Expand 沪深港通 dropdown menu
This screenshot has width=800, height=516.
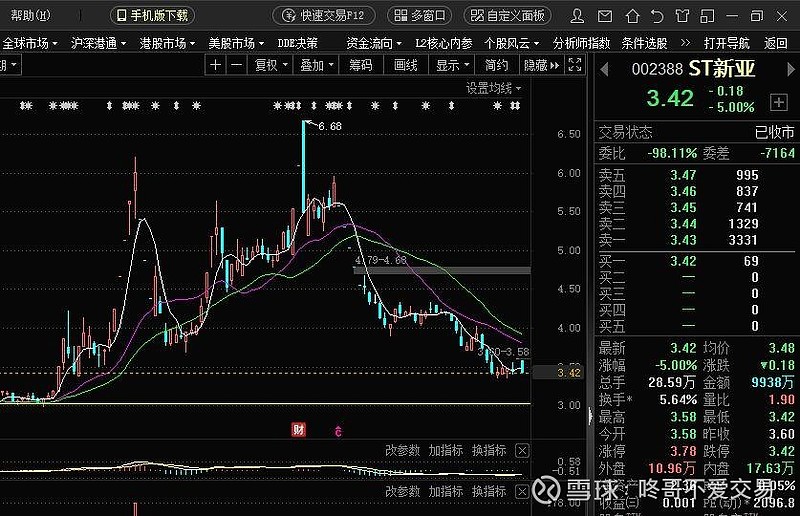click(x=98, y=43)
